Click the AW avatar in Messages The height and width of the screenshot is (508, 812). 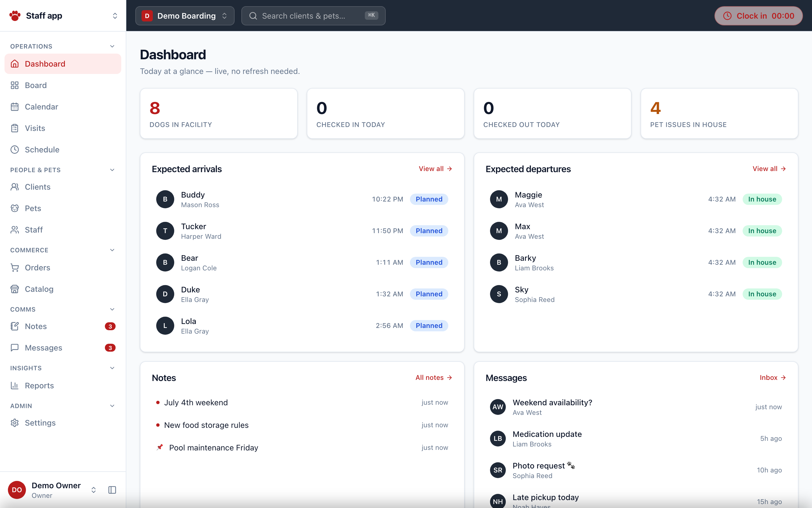point(498,407)
